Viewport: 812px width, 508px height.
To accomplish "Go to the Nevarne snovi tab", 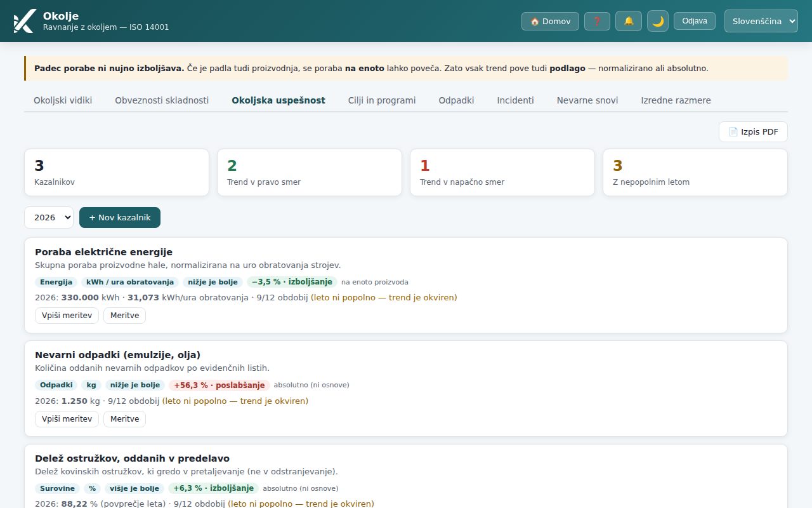I will pyautogui.click(x=587, y=100).
